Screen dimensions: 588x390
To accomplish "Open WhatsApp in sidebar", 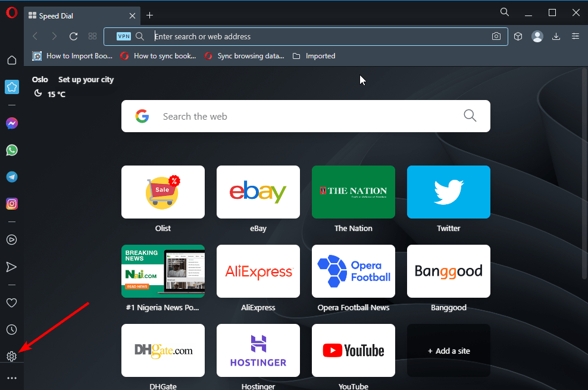I will 12,151.
